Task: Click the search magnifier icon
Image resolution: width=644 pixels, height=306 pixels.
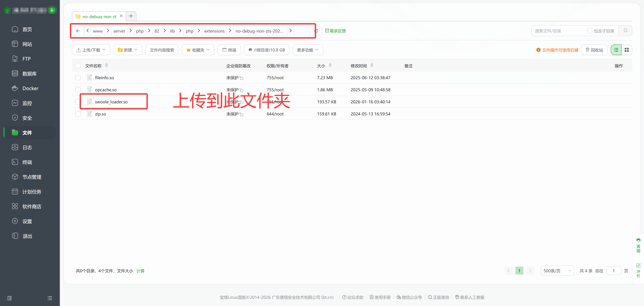Action: point(625,31)
